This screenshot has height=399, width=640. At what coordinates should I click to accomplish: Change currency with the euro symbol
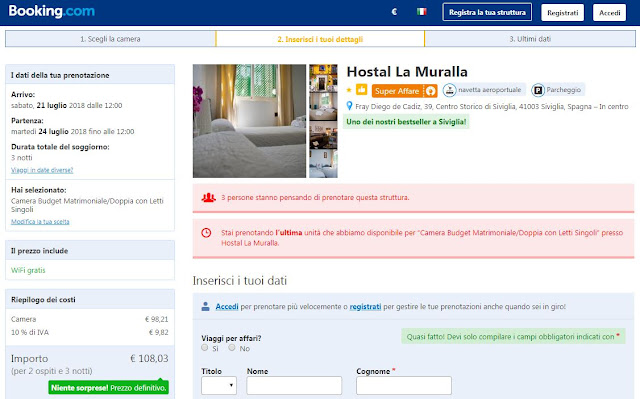point(394,12)
